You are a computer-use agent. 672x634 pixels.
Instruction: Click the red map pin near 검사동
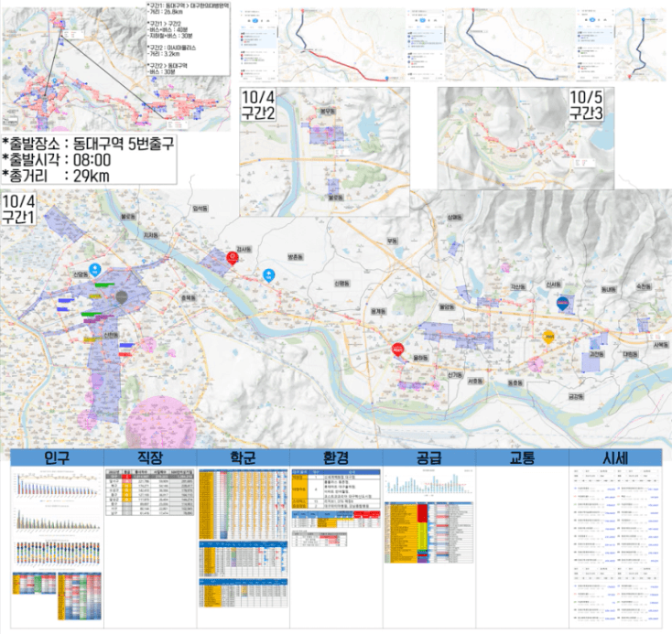click(233, 258)
